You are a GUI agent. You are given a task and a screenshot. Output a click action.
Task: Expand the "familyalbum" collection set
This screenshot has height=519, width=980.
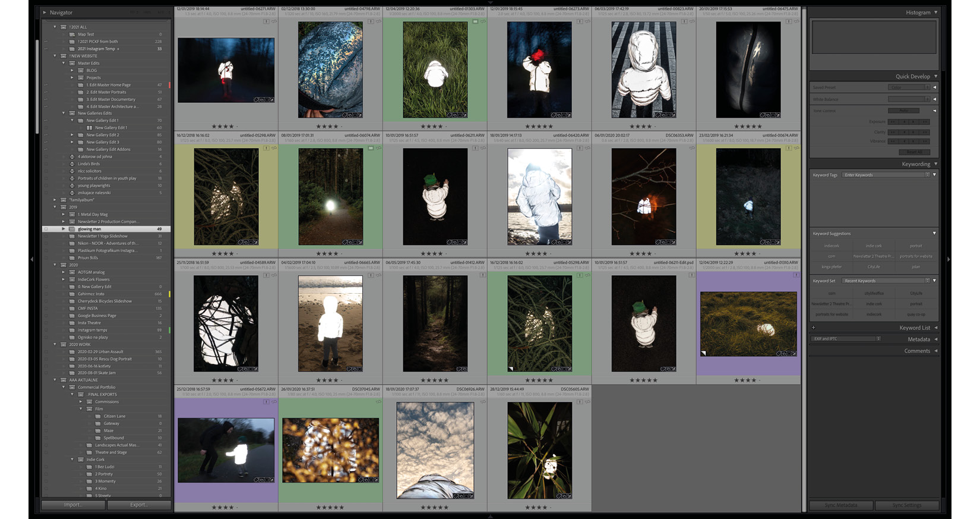(x=55, y=200)
